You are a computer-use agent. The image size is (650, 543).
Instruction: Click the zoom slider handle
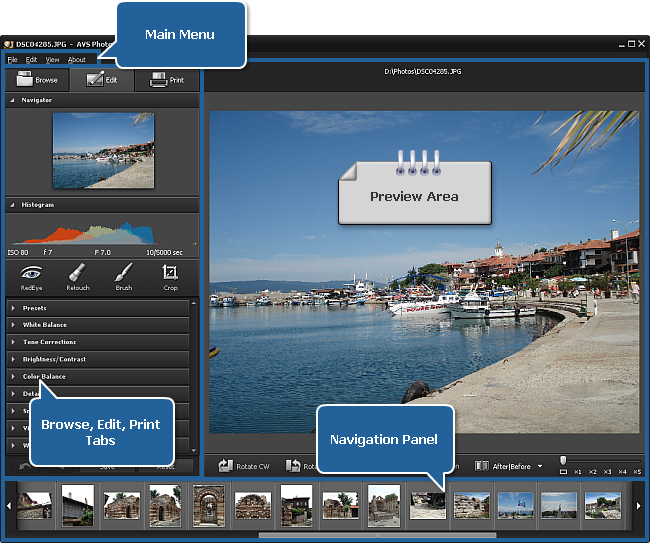(x=563, y=459)
